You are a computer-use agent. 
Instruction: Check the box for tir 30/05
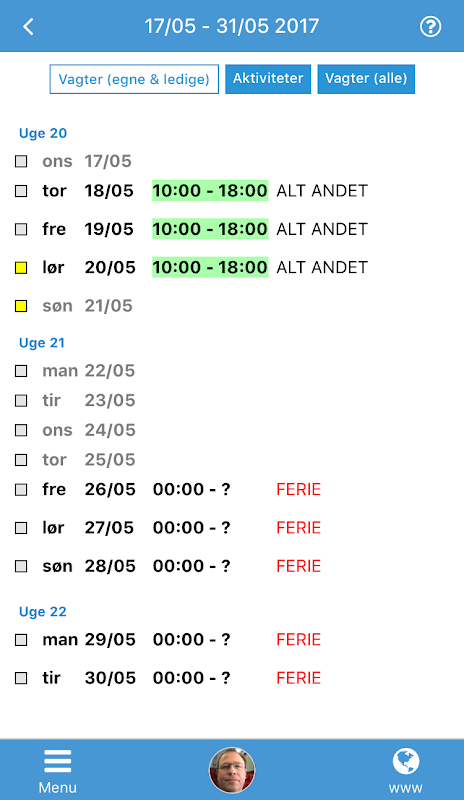point(21,678)
